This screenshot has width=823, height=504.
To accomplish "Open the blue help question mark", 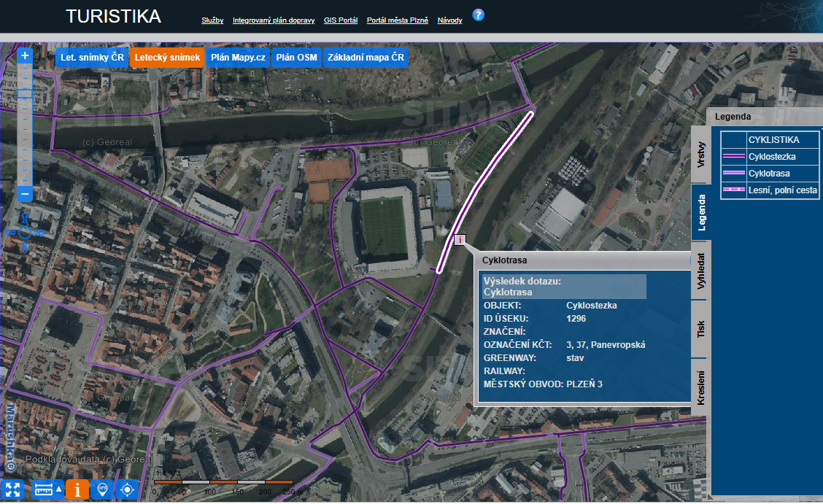I will coord(478,15).
